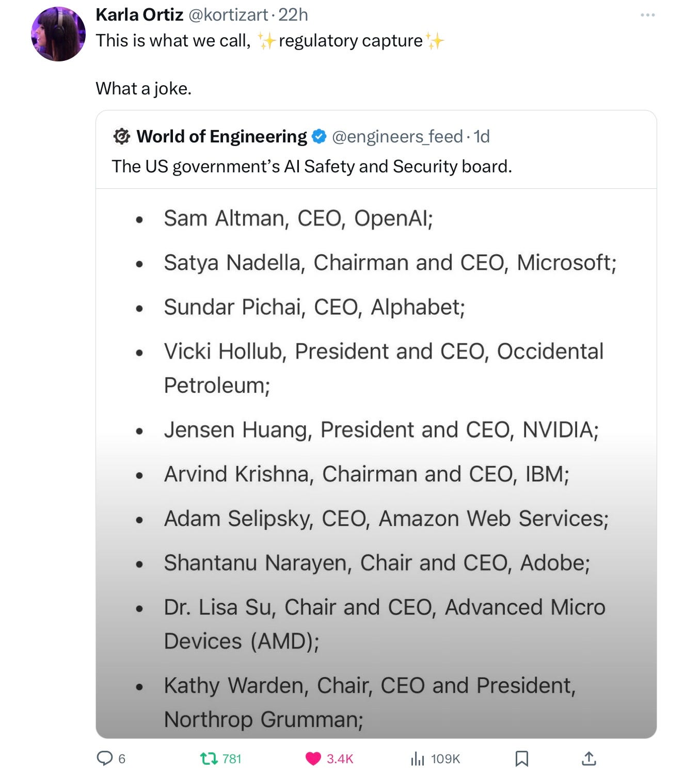Click the share upload icon

[x=589, y=758]
